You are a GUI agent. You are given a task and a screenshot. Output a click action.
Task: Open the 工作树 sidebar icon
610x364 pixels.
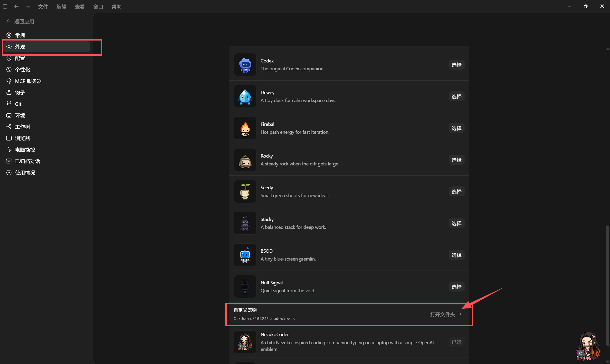(9, 127)
